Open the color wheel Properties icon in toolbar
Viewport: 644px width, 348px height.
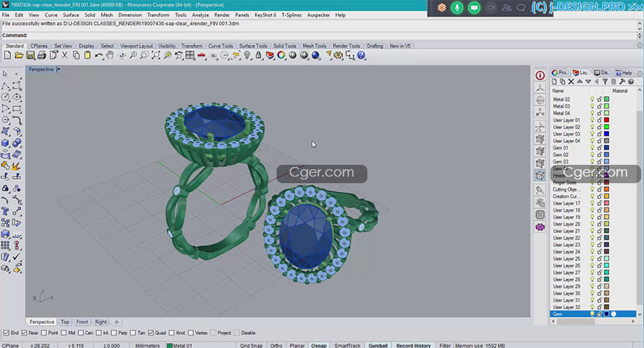coord(281,55)
